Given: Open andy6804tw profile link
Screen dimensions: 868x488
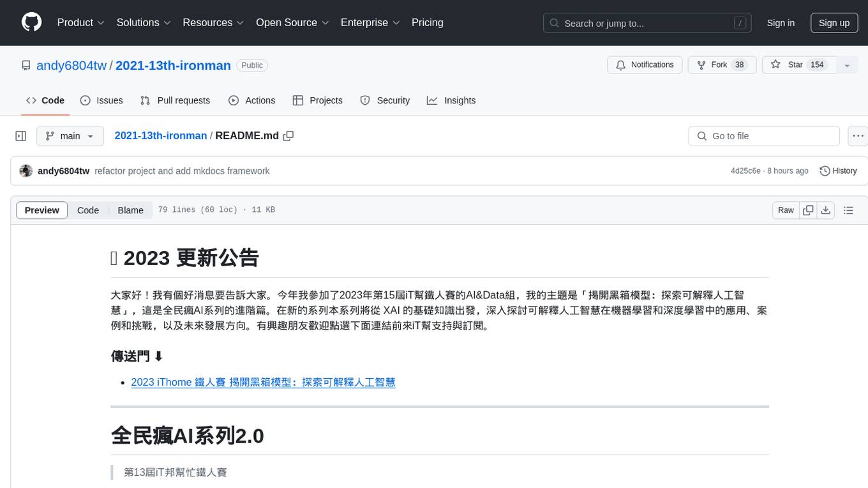Looking at the screenshot, I should pyautogui.click(x=71, y=65).
